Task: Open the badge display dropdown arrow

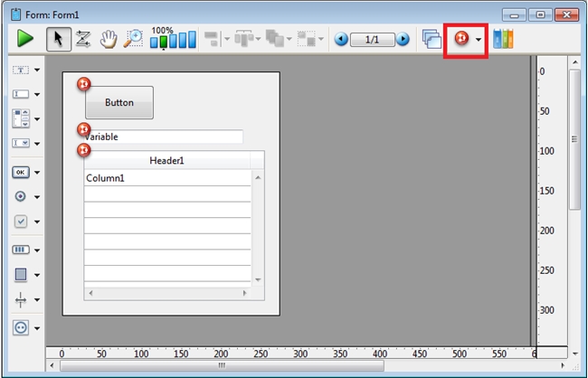Action: (479, 40)
